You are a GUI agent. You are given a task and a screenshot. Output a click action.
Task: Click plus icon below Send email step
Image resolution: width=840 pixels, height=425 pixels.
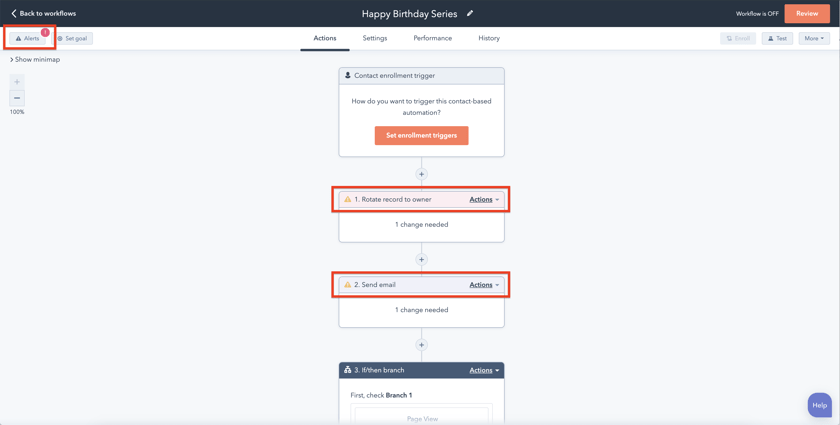point(421,345)
